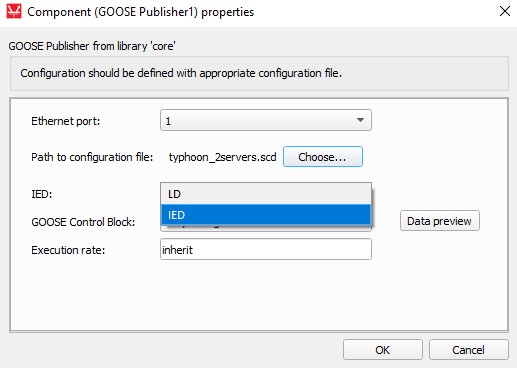Open the Data preview button

[x=440, y=221]
